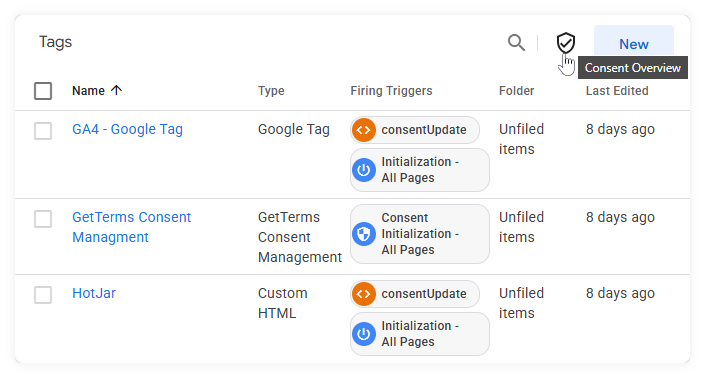Select the HotJar tag checkbox
The height and width of the screenshot is (378, 705).
(x=43, y=295)
